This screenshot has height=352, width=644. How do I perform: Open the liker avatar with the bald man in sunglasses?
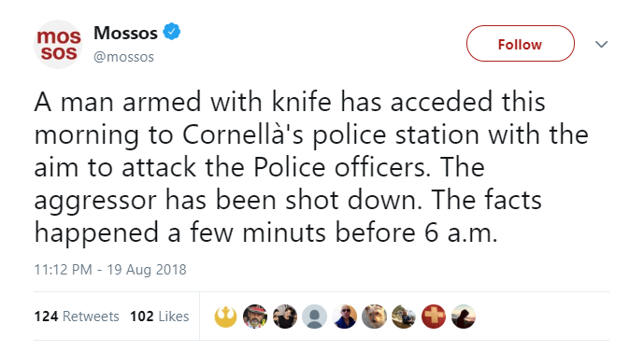coord(344,317)
